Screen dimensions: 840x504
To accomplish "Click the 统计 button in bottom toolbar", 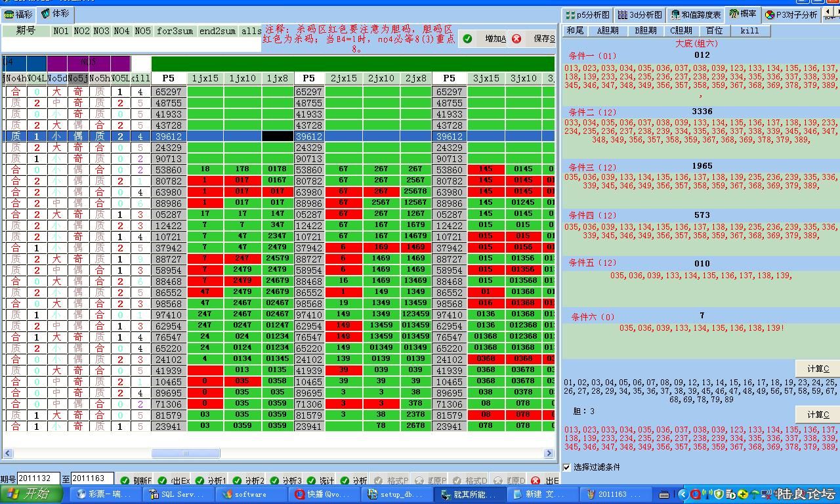I will (319, 480).
